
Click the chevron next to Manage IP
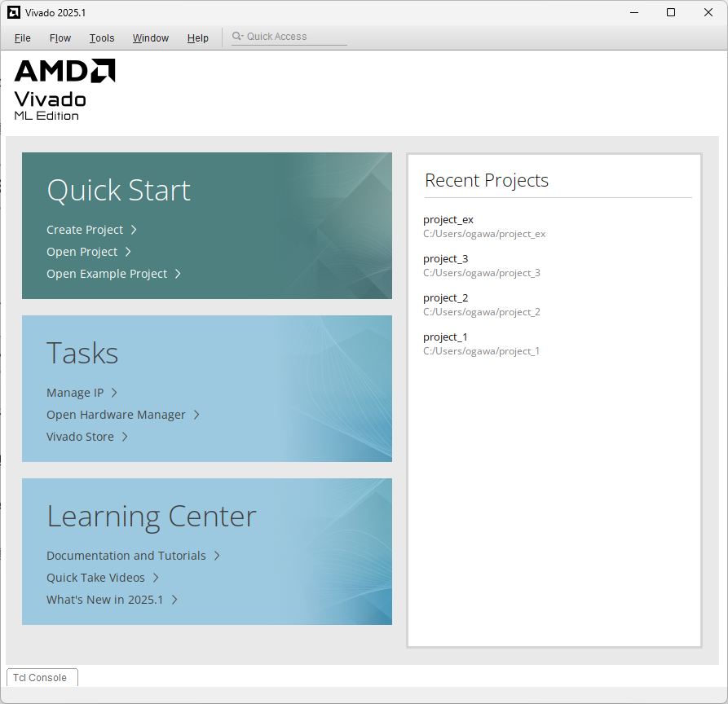[114, 393]
